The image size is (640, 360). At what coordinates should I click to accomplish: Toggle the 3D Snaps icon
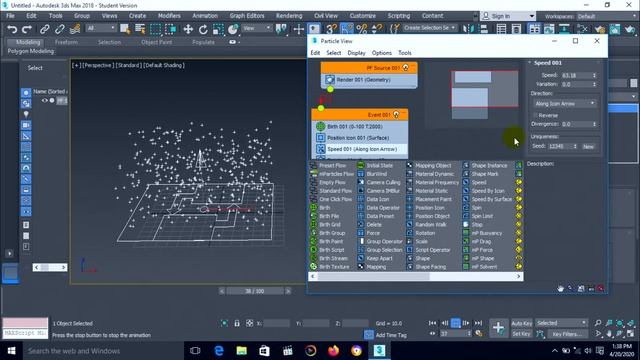331,29
